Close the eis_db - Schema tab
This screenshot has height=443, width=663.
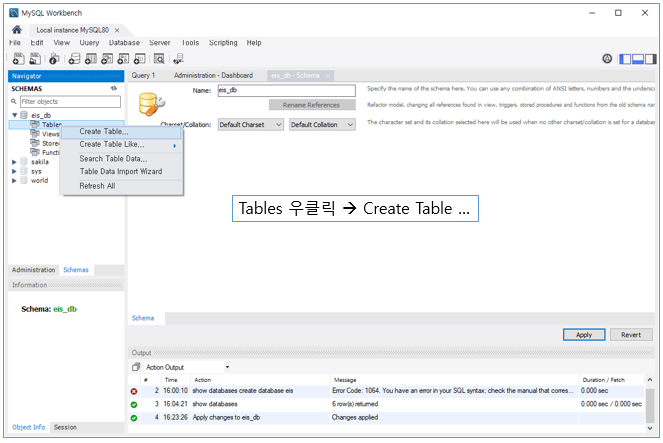328,76
